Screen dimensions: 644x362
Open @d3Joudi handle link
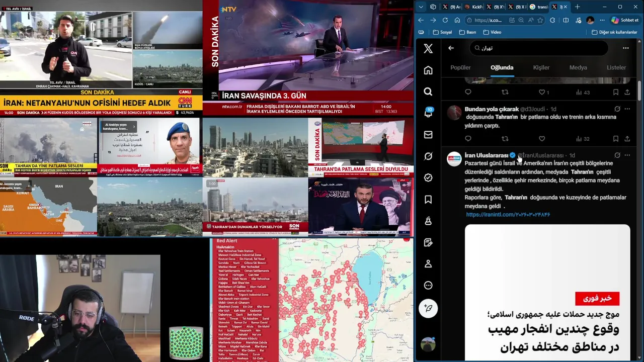click(x=532, y=109)
